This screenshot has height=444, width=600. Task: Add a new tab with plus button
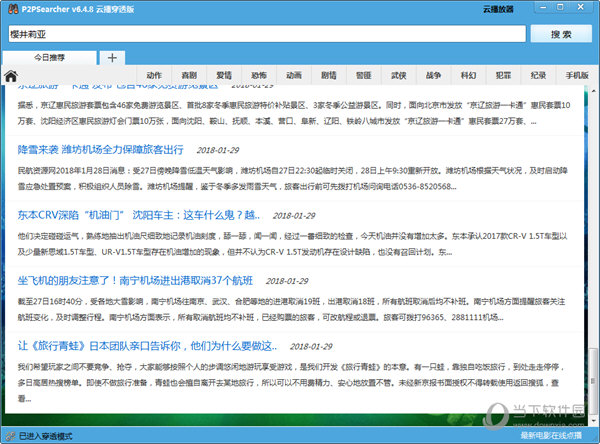[x=112, y=58]
